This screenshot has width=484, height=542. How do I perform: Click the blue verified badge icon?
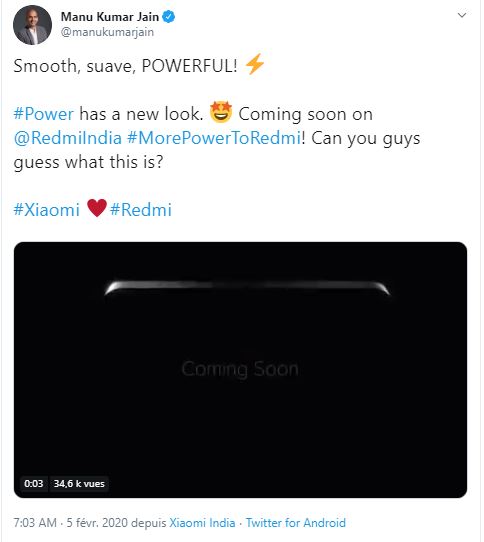click(169, 17)
